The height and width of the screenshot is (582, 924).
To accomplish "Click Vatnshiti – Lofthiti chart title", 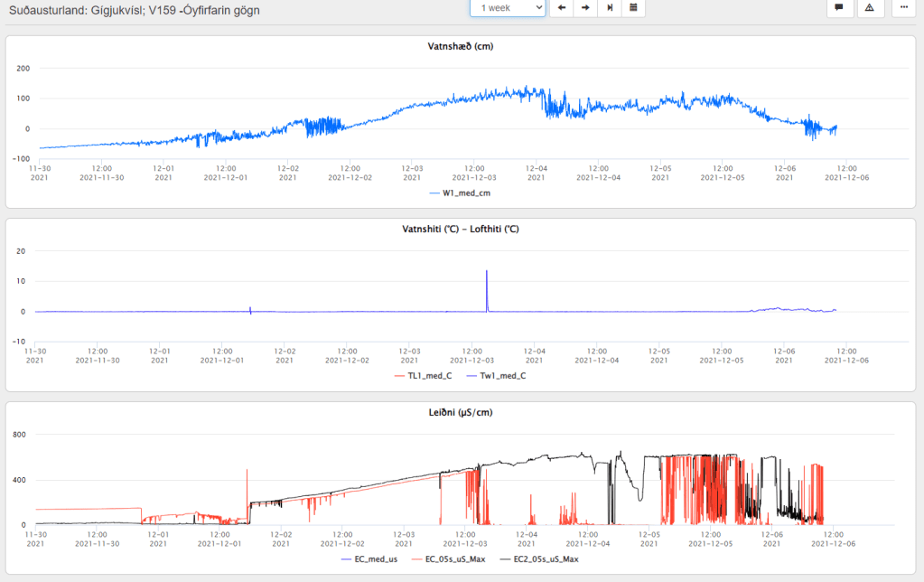I will (460, 230).
